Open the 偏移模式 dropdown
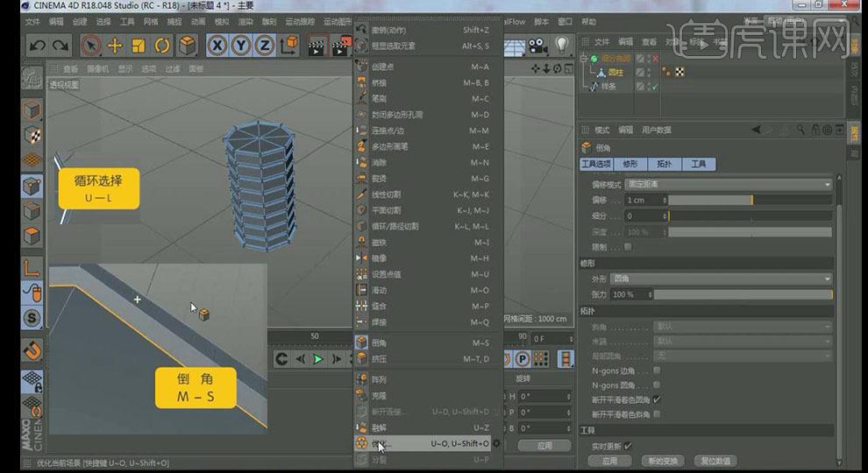868x473 pixels. pyautogui.click(x=729, y=184)
